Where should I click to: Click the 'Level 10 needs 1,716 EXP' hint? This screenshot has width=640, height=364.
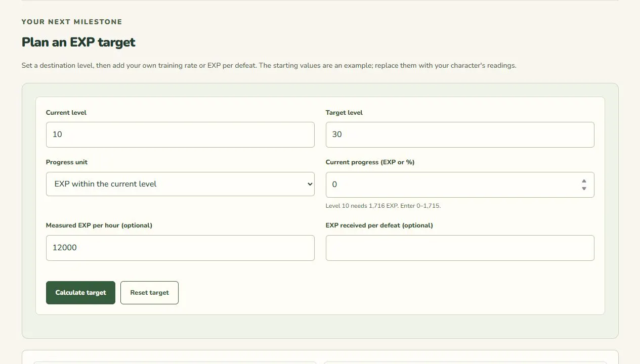tap(383, 206)
